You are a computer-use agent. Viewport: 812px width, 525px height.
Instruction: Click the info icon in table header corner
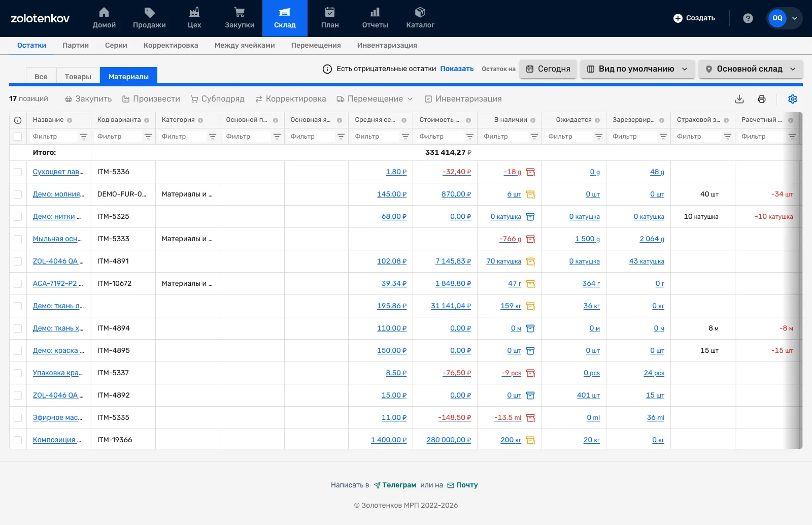18,120
